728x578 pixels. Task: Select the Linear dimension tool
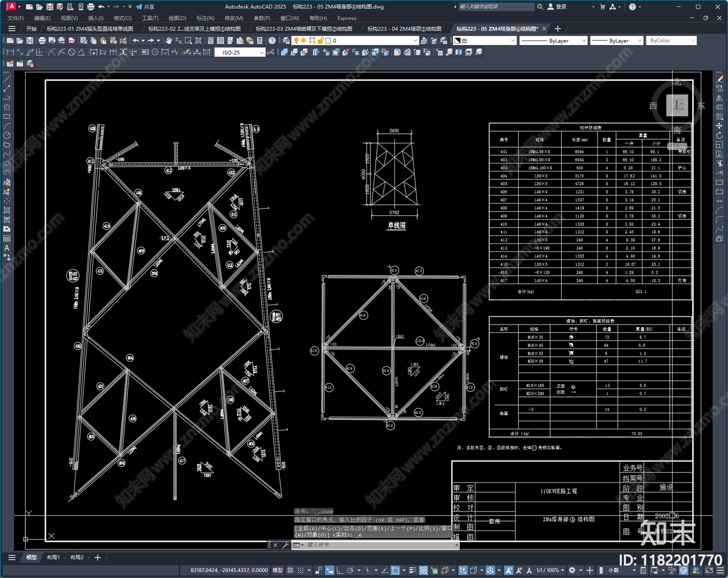click(10, 52)
